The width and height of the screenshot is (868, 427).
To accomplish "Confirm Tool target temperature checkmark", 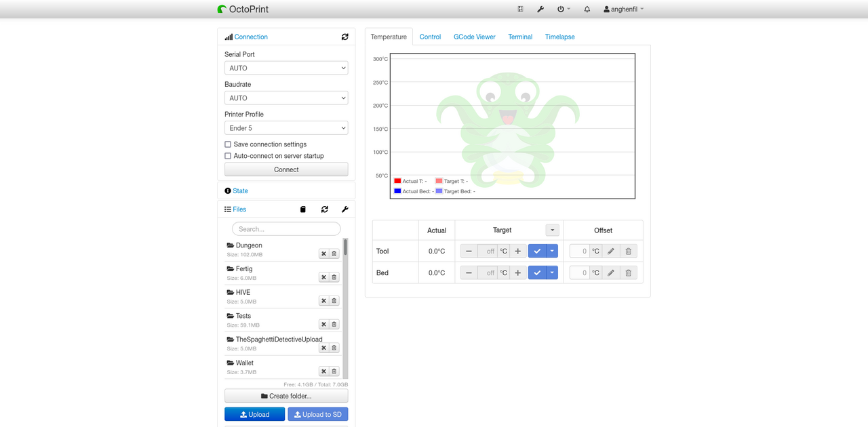I will [537, 251].
